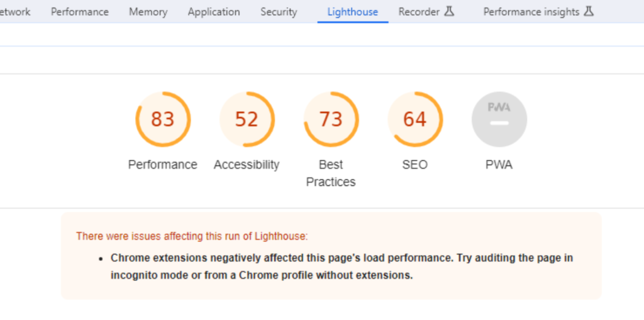The image size is (644, 320).
Task: Open the Performance tab in DevTools
Action: point(80,12)
